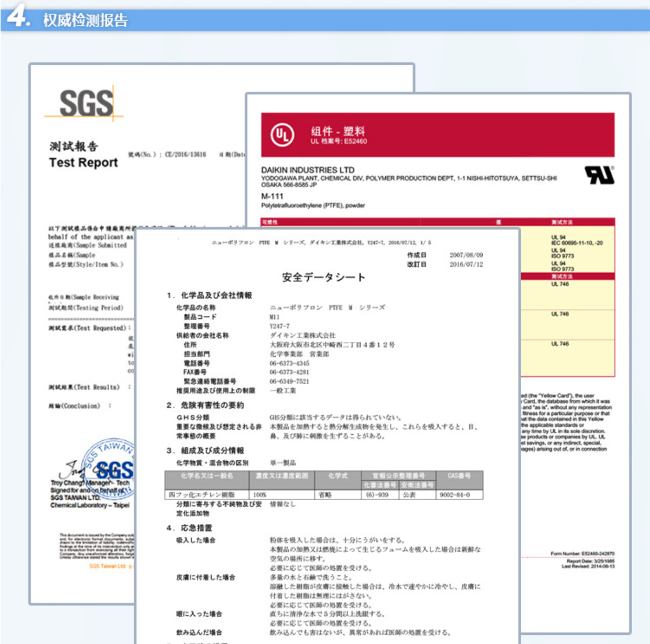
Task: Click the '改訂日' label
Action: (x=417, y=264)
